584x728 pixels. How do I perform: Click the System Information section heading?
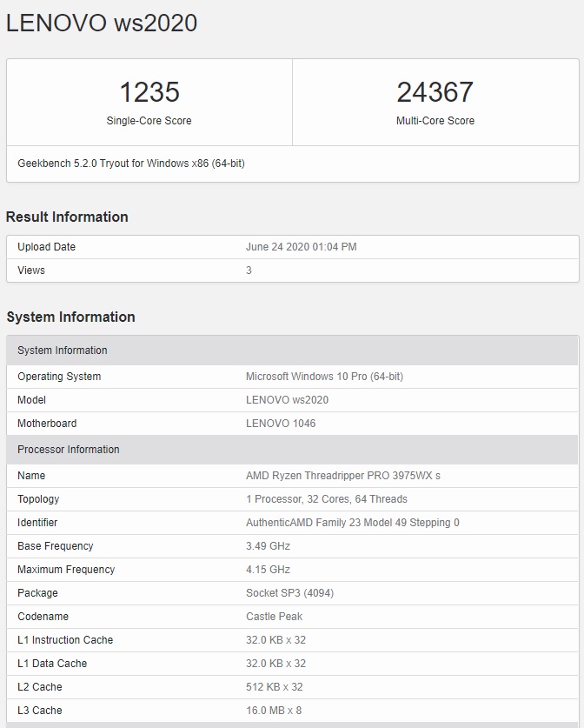click(x=70, y=317)
